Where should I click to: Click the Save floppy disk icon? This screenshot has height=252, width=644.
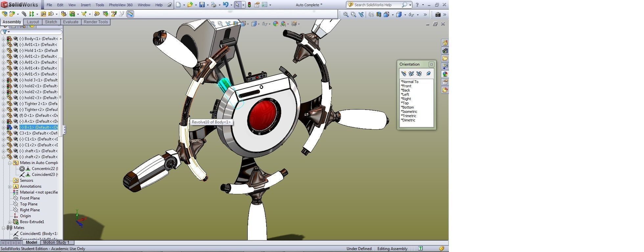(x=202, y=5)
